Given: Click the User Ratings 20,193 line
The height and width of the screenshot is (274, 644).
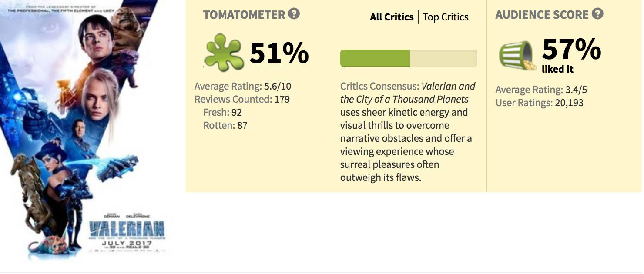Looking at the screenshot, I should coord(539,103).
